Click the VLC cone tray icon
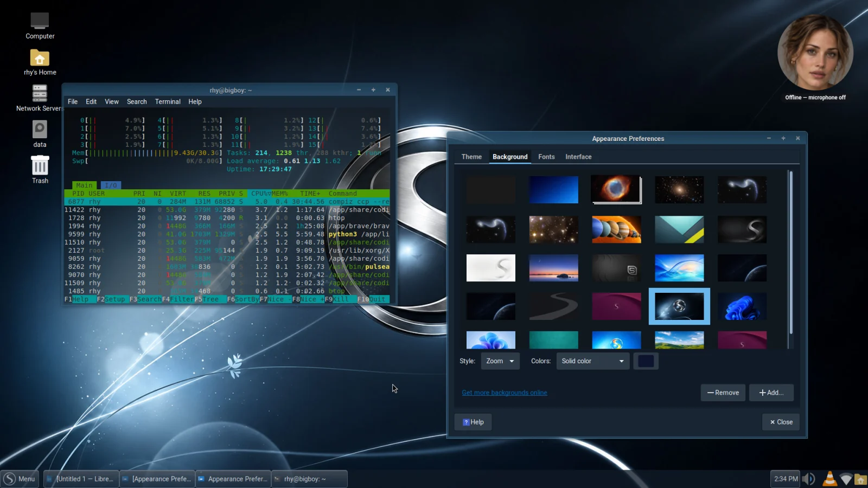This screenshot has height=488, width=868. (x=829, y=479)
